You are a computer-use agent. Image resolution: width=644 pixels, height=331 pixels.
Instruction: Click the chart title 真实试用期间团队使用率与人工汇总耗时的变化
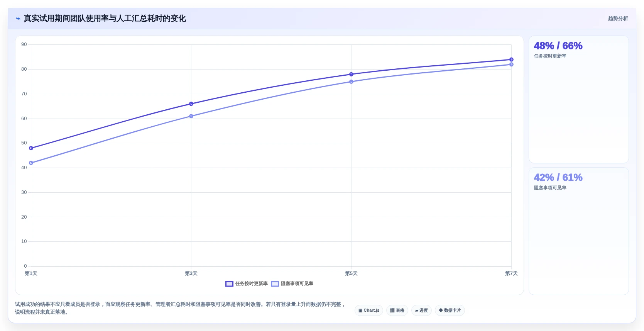(105, 19)
